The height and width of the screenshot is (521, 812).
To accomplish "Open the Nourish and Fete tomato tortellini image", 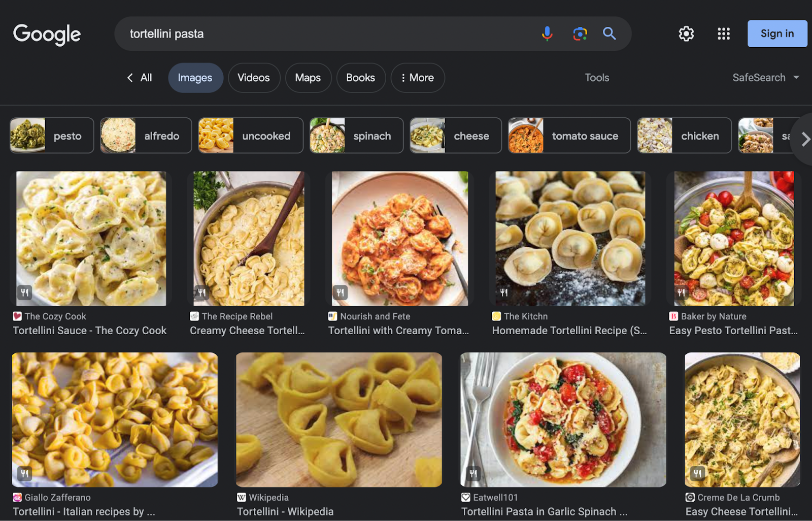I will pyautogui.click(x=400, y=239).
